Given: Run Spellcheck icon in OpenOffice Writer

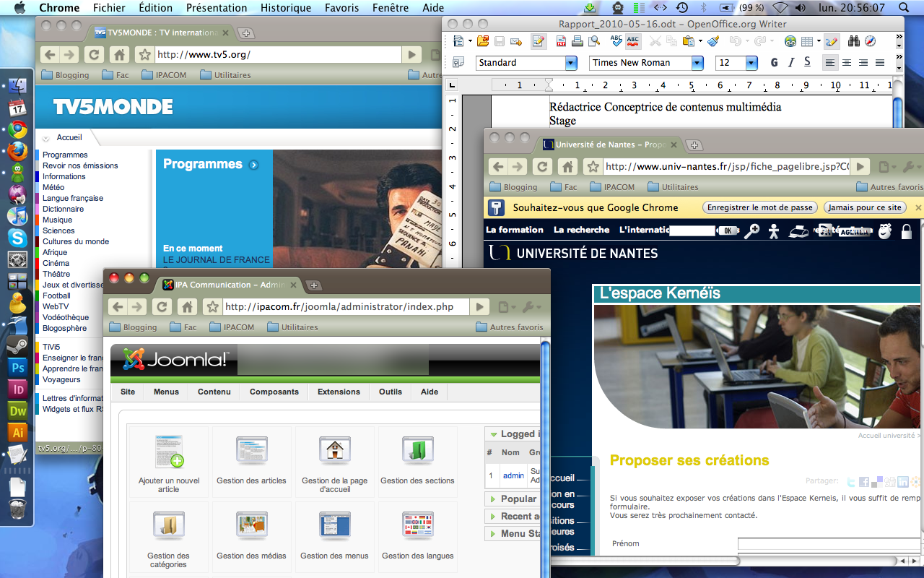Looking at the screenshot, I should coord(616,41).
